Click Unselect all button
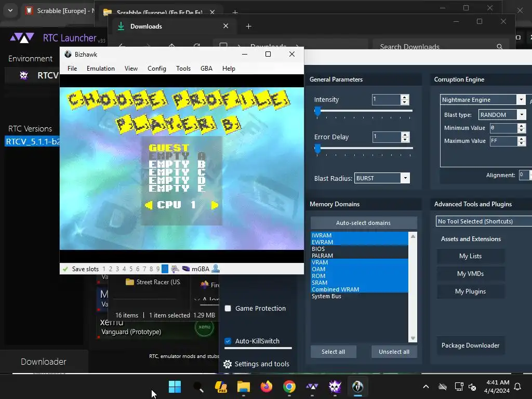The height and width of the screenshot is (399, 532). tap(394, 352)
